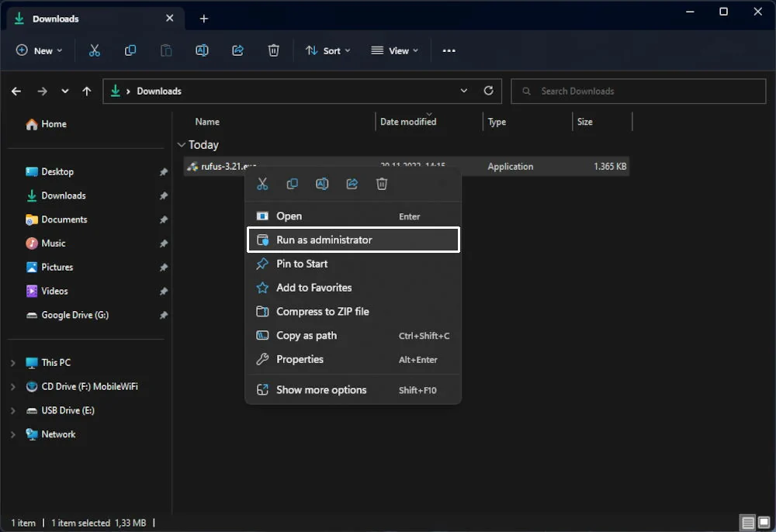Click the Delete trash icon in the context menu
Viewport: 776px width, 532px height.
click(382, 184)
